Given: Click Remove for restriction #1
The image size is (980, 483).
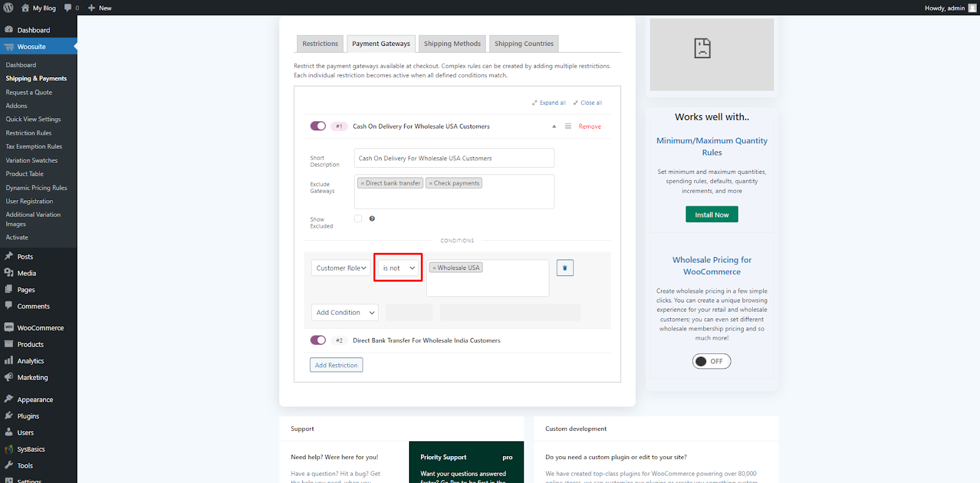Looking at the screenshot, I should click(x=590, y=126).
